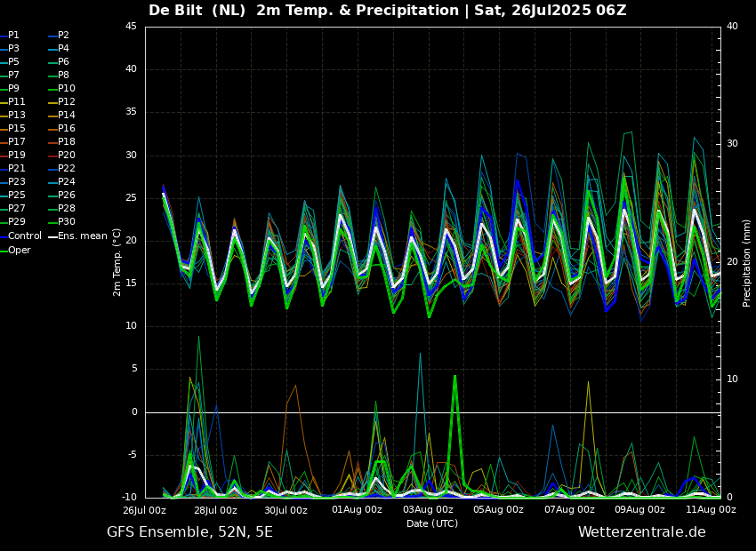Viewport: 756px width, 551px height.
Task: Click the P1 legend entry
Action: [x=10, y=36]
